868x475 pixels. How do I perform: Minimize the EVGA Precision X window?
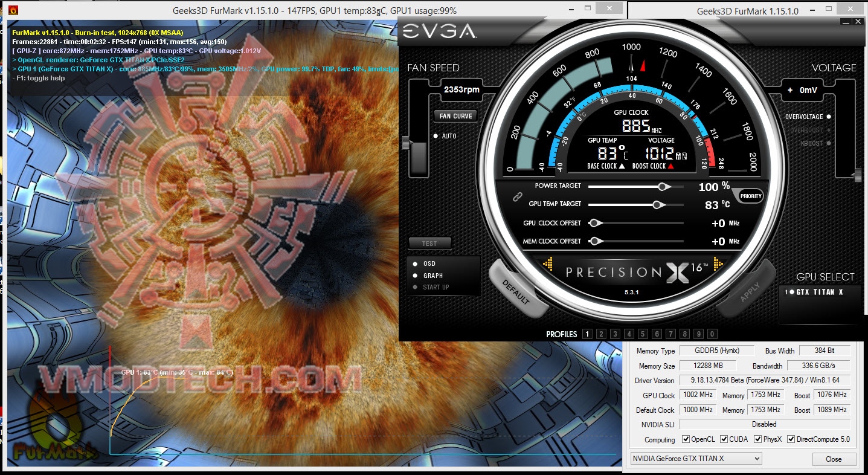point(844,22)
